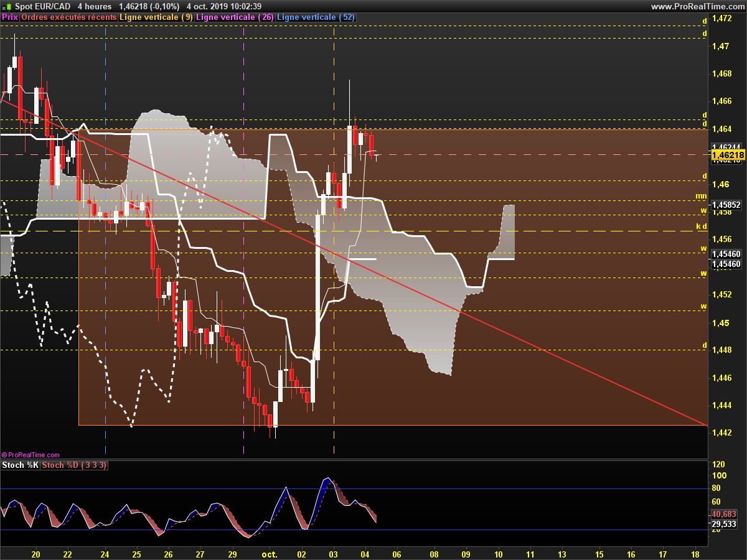
Task: Click the date 29 on the time axis
Action: 233,554
